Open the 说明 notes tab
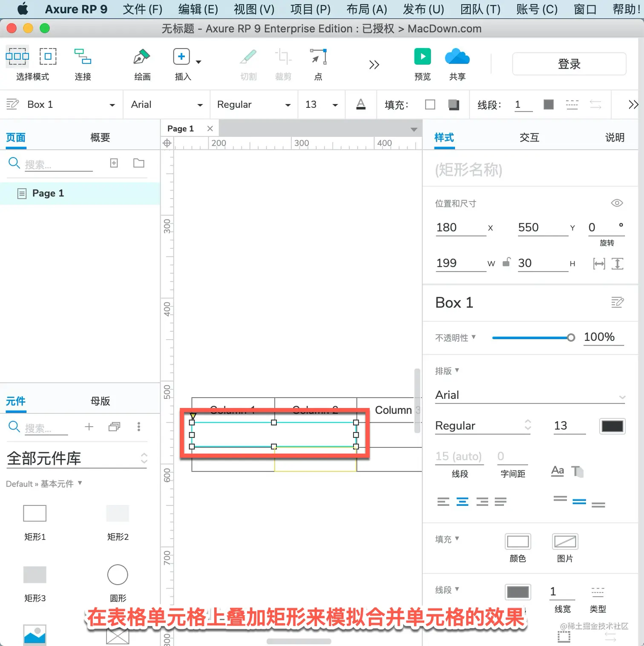644x646 pixels. click(615, 137)
